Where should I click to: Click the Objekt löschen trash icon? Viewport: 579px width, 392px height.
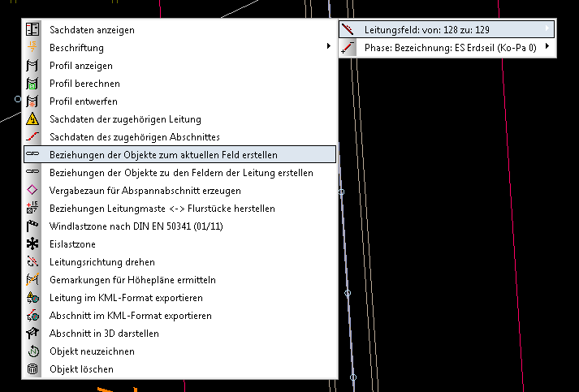coord(32,369)
